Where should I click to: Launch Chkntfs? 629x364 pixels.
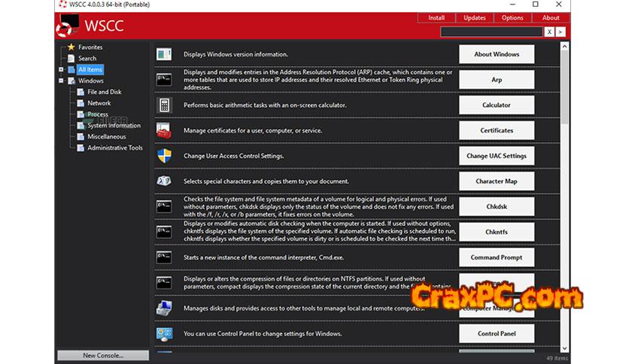pyautogui.click(x=497, y=232)
